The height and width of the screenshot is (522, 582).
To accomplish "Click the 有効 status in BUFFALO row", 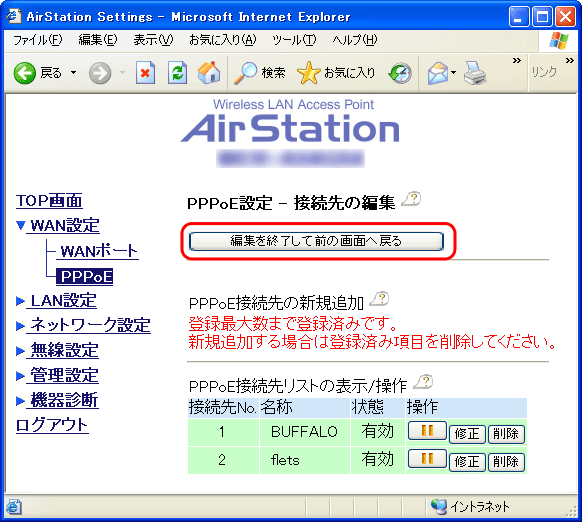I will click(377, 431).
